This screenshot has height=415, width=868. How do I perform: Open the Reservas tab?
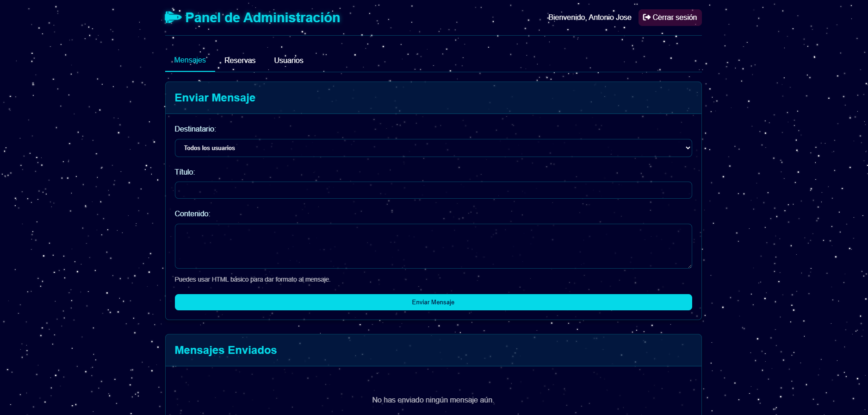tap(240, 60)
